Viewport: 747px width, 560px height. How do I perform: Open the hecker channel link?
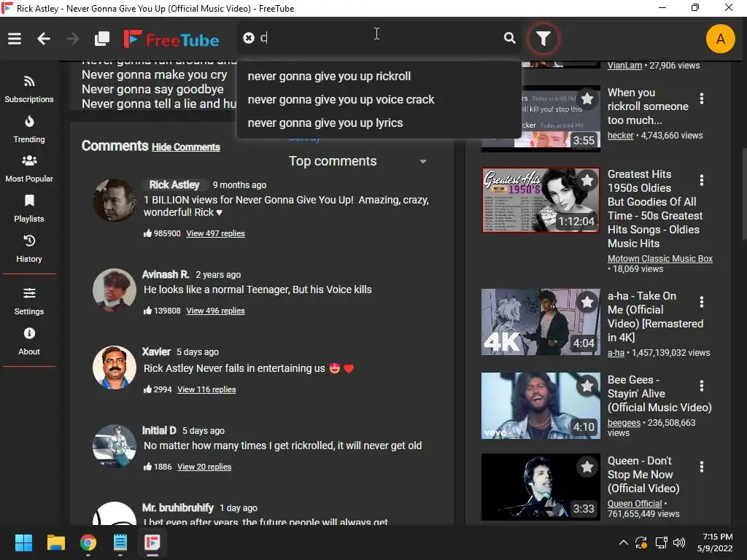click(620, 136)
